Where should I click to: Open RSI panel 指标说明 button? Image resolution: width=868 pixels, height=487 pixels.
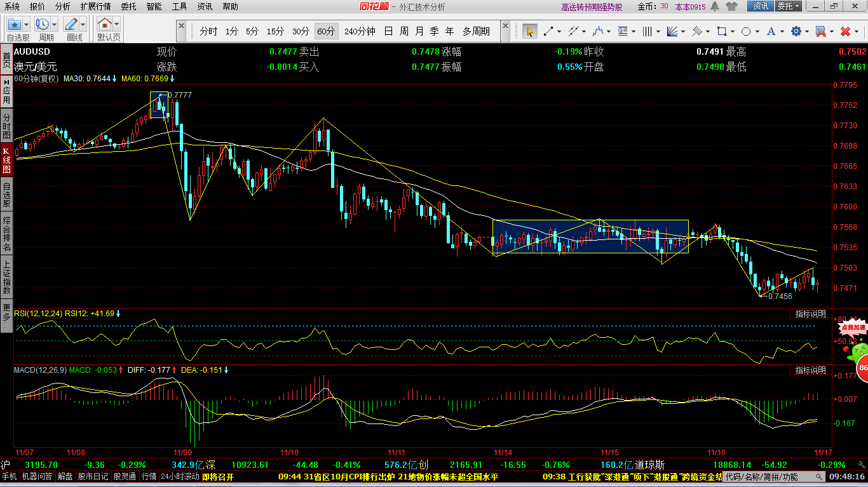pyautogui.click(x=810, y=314)
